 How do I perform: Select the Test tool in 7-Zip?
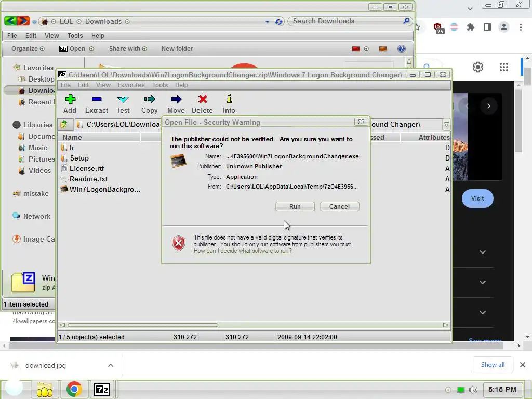(123, 104)
